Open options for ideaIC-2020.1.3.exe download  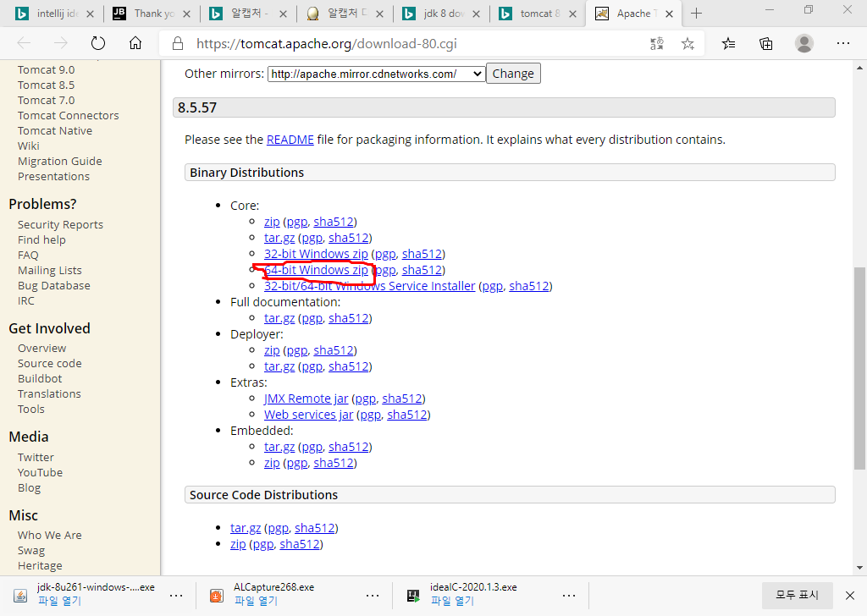pos(569,596)
